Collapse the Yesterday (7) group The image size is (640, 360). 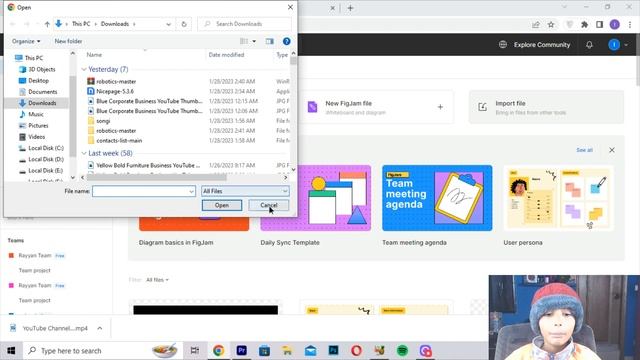pos(84,69)
